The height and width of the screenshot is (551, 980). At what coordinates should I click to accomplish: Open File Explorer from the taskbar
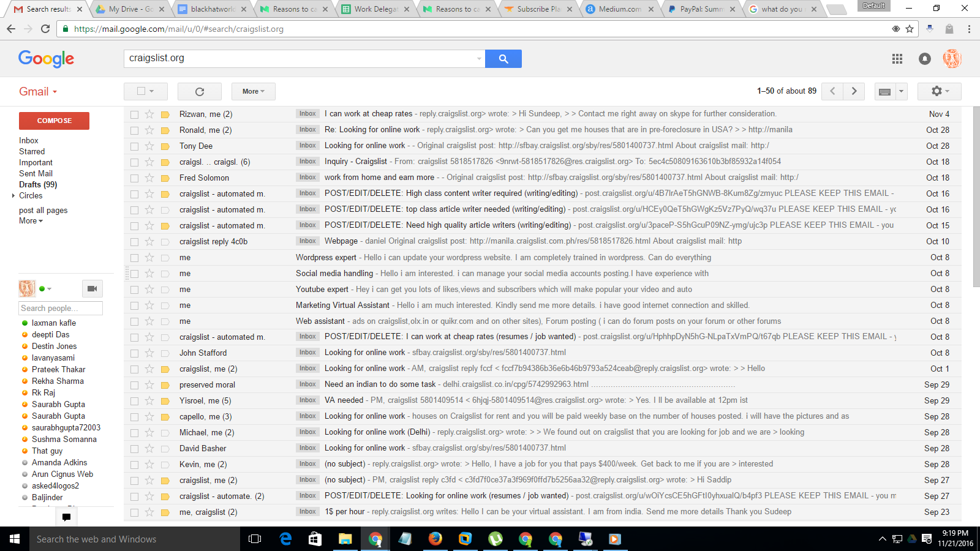[345, 539]
